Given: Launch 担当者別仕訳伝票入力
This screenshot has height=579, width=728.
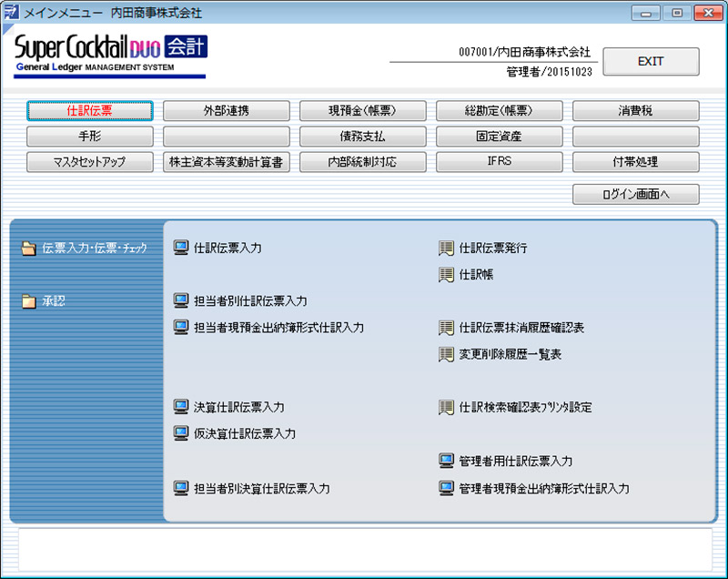Looking at the screenshot, I should 250,301.
